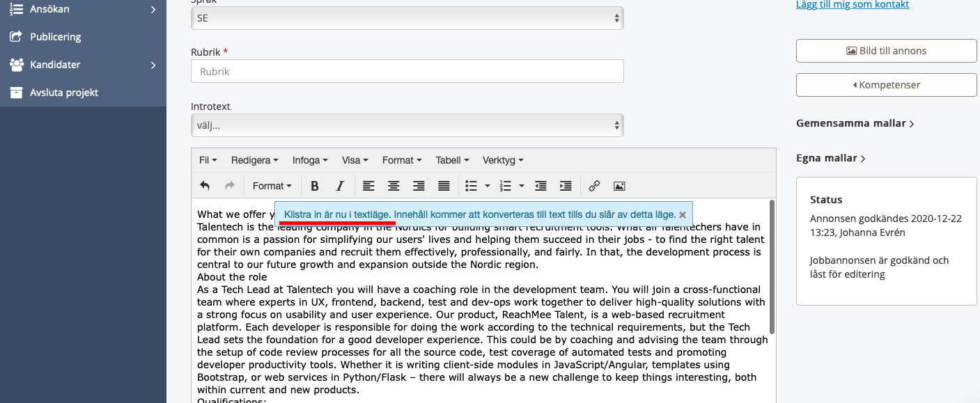Open the Introtext dropdown showing välj...
Viewport: 980px width, 403px height.
point(407,126)
